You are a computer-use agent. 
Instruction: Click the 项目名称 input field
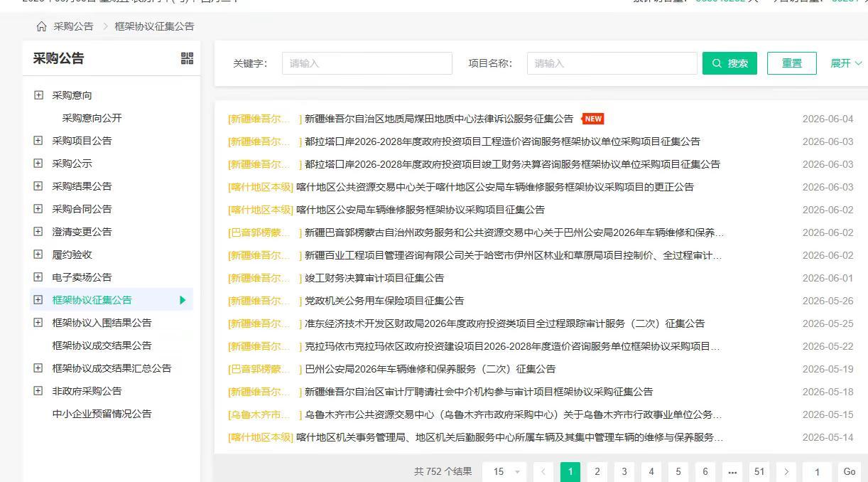(612, 63)
